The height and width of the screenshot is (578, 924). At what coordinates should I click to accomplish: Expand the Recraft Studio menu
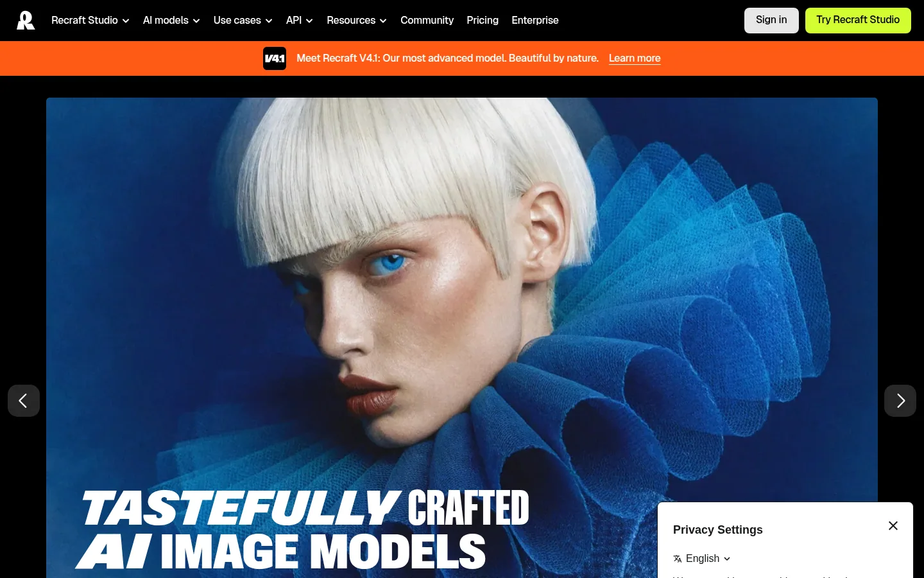coord(90,21)
